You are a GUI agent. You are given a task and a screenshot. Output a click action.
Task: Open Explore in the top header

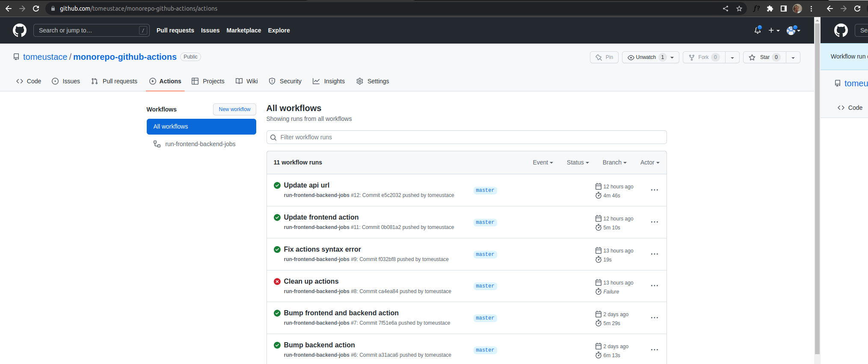pyautogui.click(x=279, y=30)
